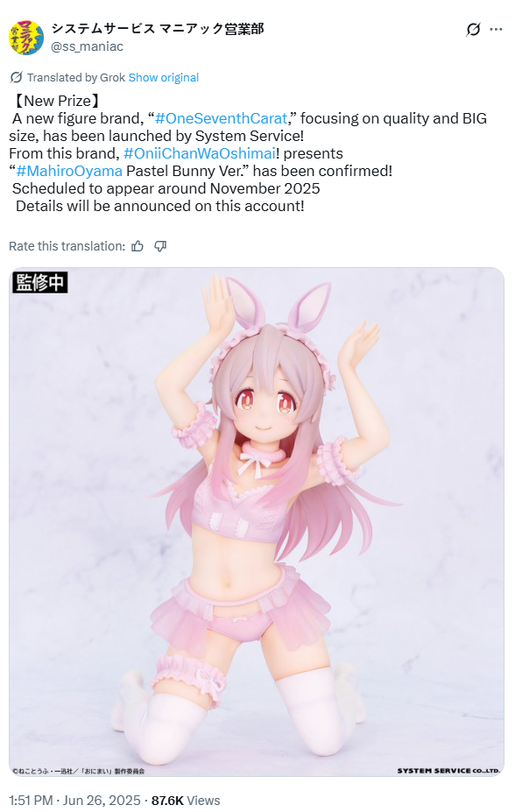This screenshot has height=812, width=515.
Task: Click the 87.6K Views count
Action: [x=186, y=800]
